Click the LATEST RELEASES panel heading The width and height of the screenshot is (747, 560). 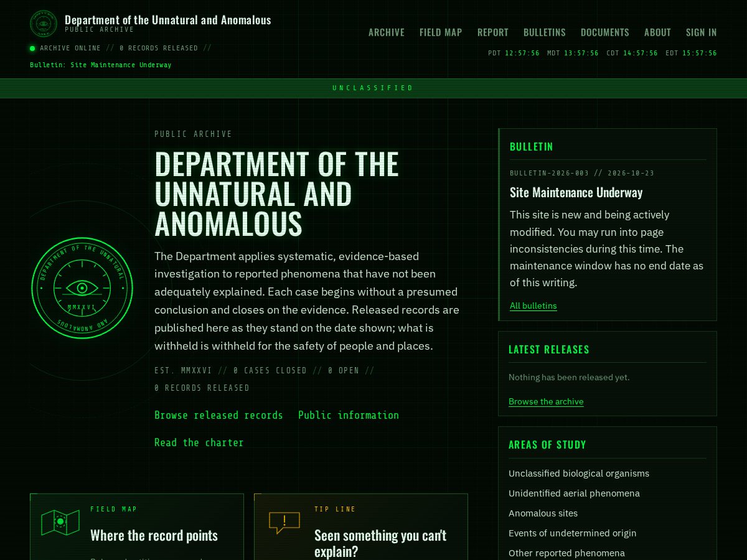[x=549, y=350]
